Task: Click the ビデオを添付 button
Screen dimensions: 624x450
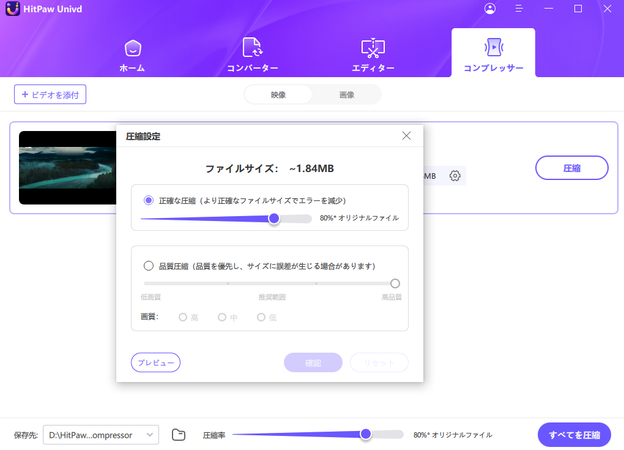Action: pos(50,95)
